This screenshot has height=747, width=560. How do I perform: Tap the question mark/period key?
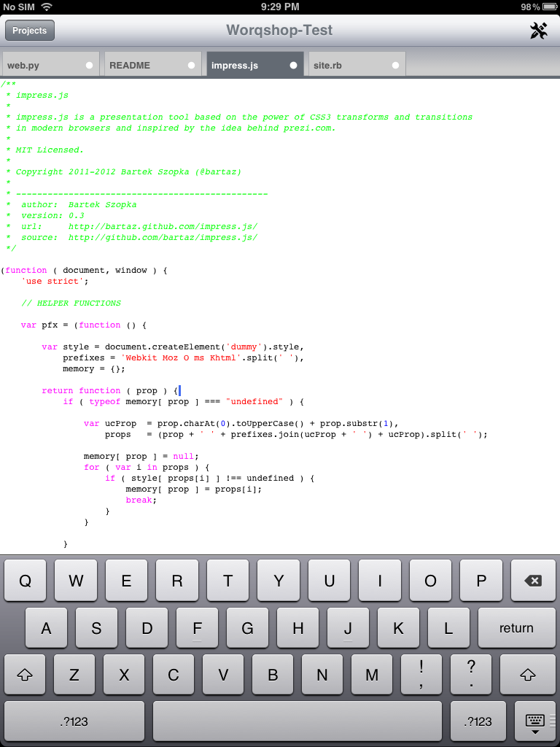(471, 675)
